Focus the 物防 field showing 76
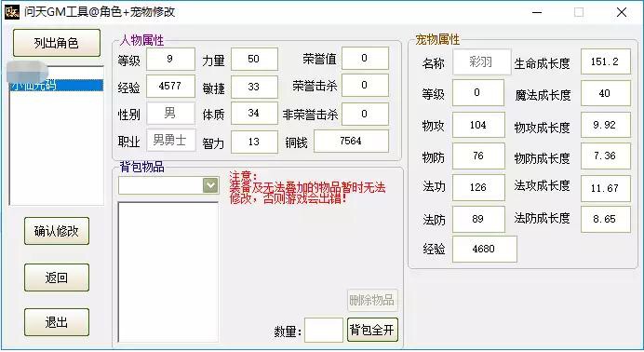The height and width of the screenshot is (352, 644). pyautogui.click(x=478, y=156)
